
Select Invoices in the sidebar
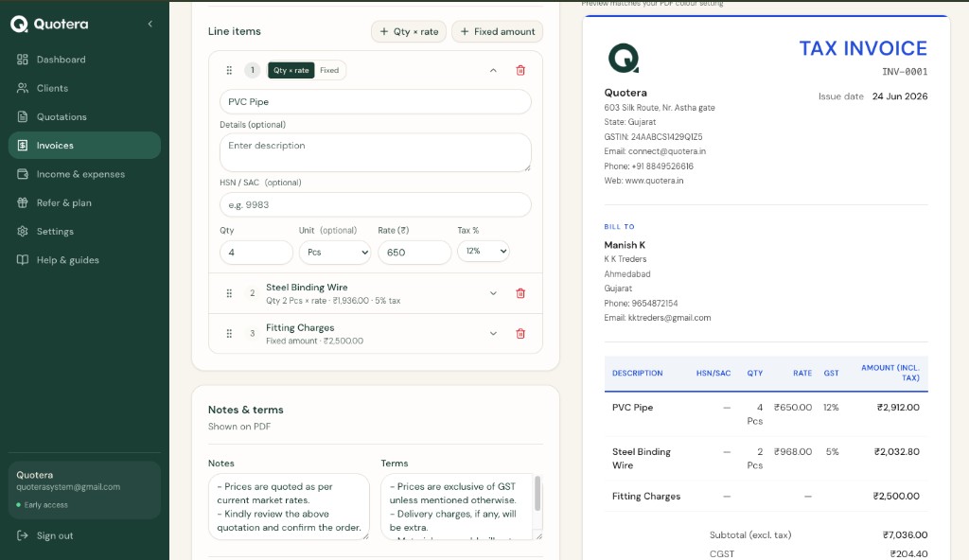tap(84, 146)
